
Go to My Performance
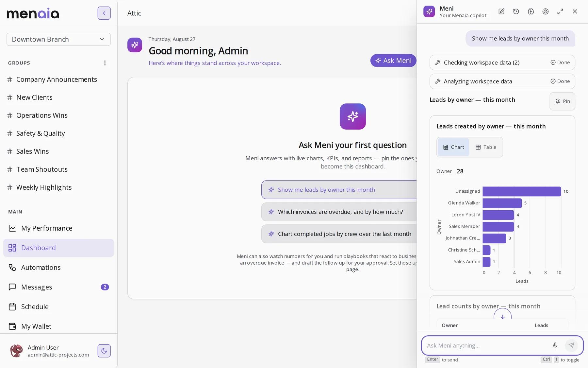(58, 228)
